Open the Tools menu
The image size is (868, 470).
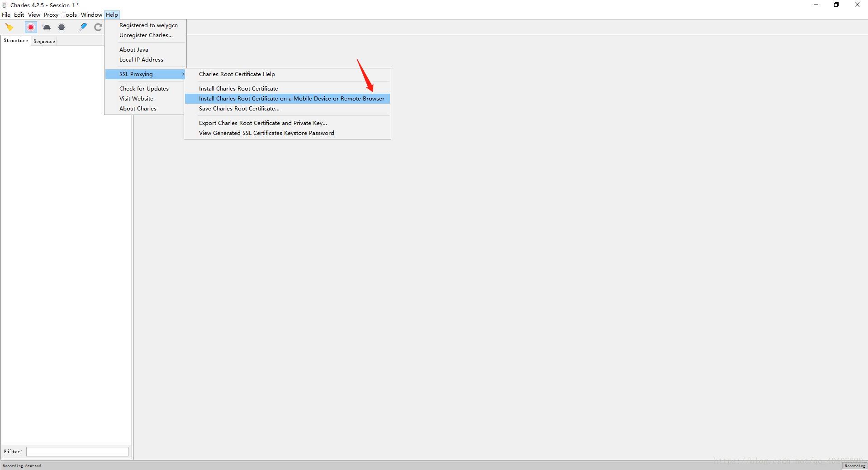(70, 14)
